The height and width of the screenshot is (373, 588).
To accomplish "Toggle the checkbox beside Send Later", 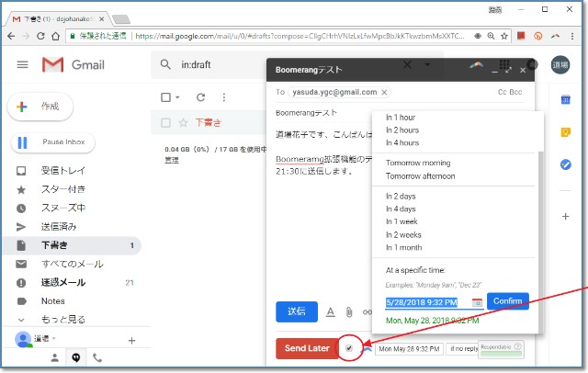I will [349, 348].
